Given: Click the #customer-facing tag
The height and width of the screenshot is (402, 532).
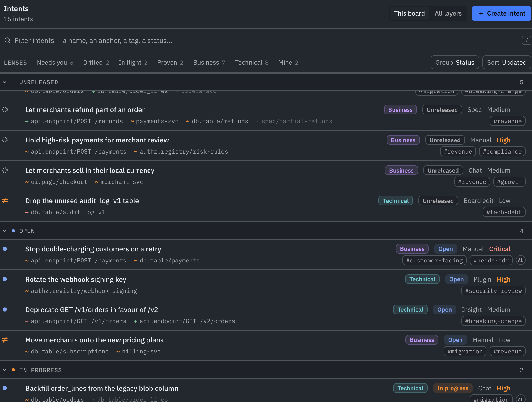Looking at the screenshot, I should pyautogui.click(x=434, y=260).
